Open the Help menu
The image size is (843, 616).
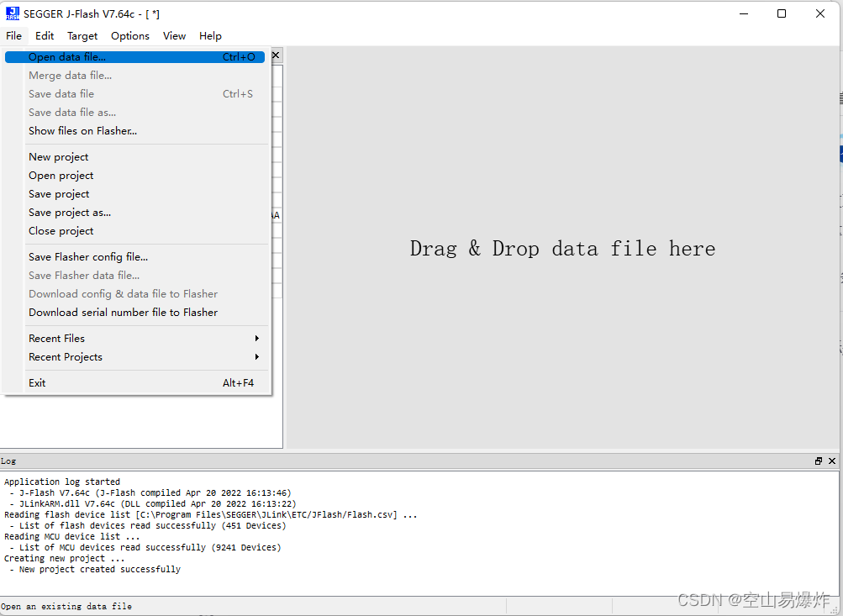point(210,36)
